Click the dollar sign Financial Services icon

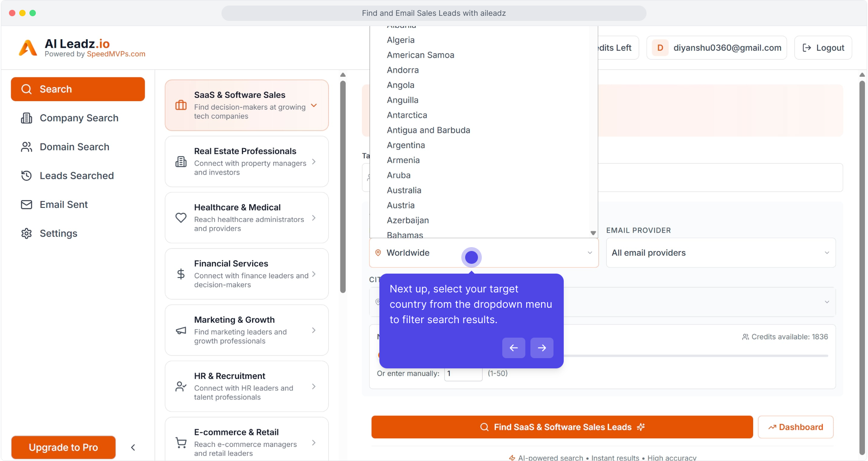coord(181,274)
